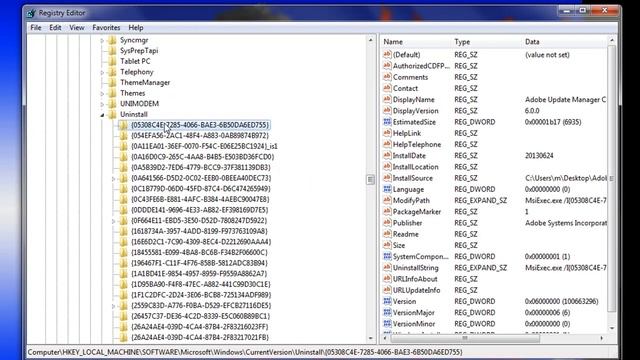Expand the UNIMODEM key

pos(102,104)
